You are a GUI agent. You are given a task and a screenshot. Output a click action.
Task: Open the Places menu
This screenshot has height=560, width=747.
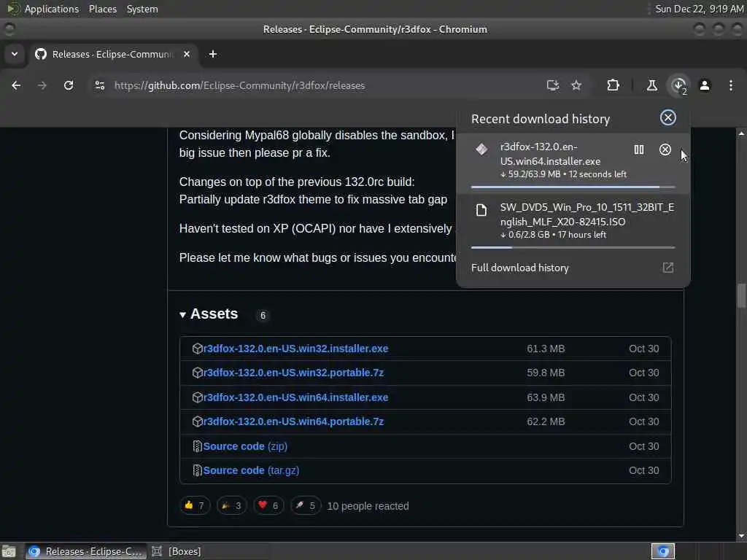[x=102, y=9]
